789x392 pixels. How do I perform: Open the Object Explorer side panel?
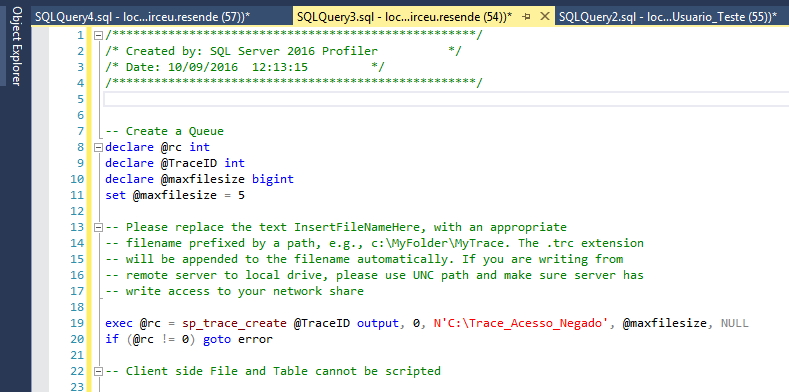16,46
